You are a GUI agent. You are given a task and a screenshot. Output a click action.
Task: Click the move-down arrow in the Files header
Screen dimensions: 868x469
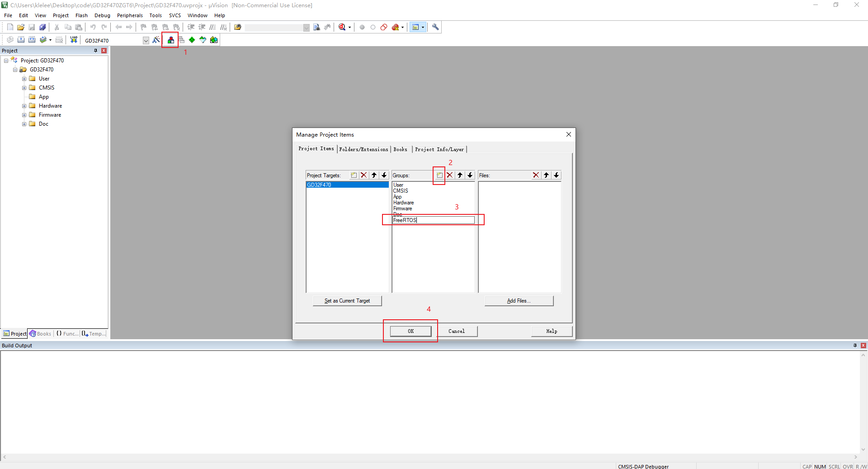(x=557, y=175)
